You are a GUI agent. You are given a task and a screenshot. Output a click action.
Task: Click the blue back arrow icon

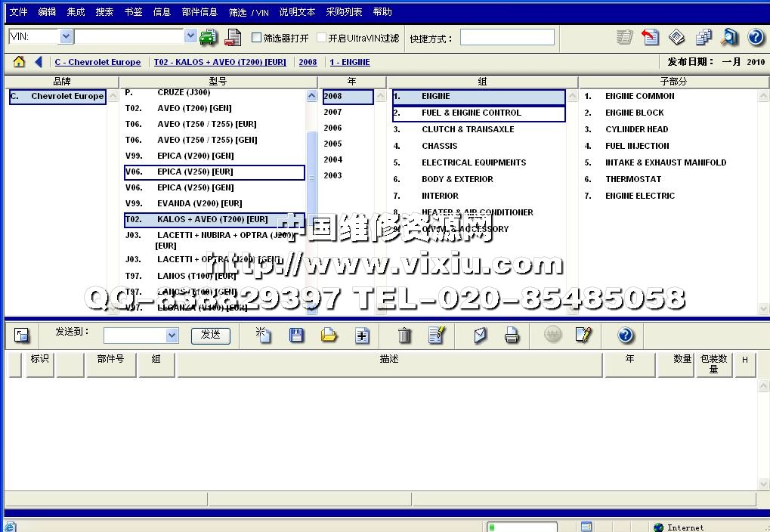[x=39, y=62]
